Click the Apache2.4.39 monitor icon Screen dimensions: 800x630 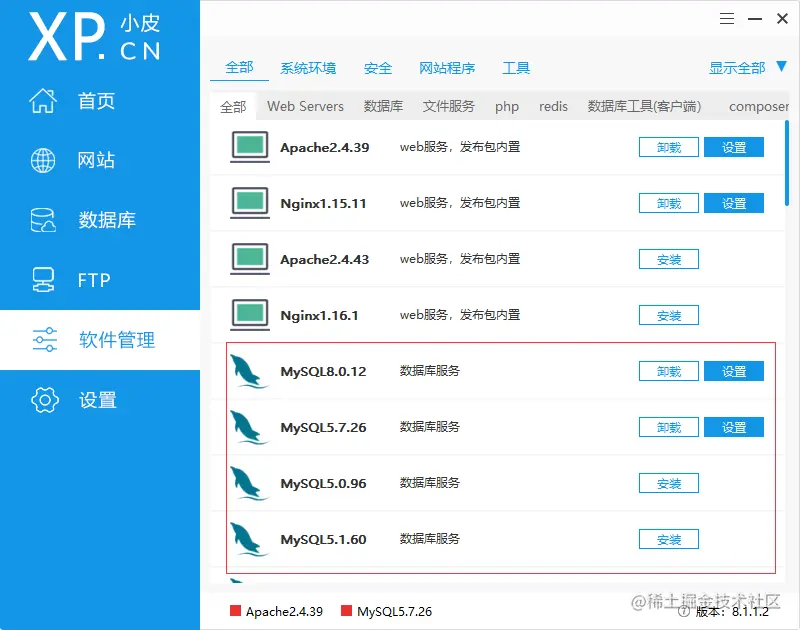[x=250, y=147]
